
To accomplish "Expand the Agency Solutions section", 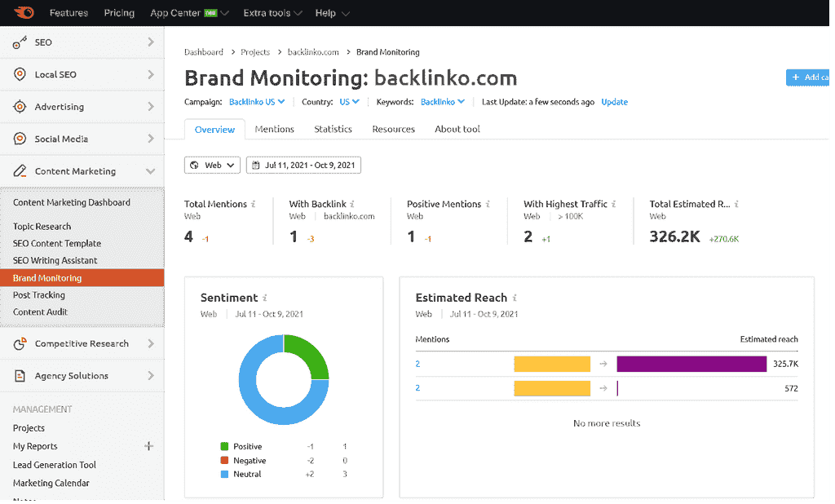I will point(151,376).
